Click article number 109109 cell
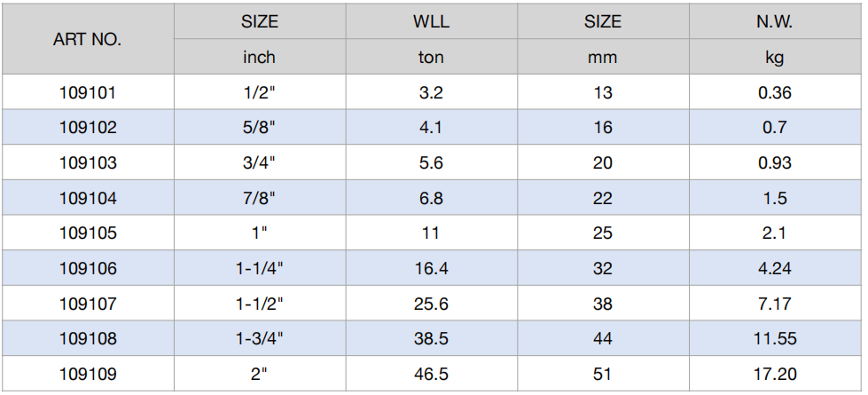The image size is (868, 395). tap(88, 374)
